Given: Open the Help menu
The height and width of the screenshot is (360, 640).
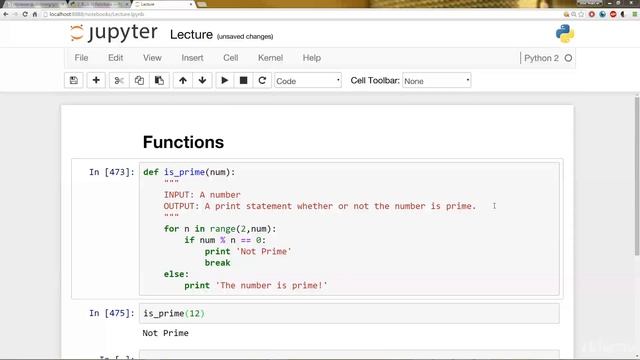Looking at the screenshot, I should 311,58.
